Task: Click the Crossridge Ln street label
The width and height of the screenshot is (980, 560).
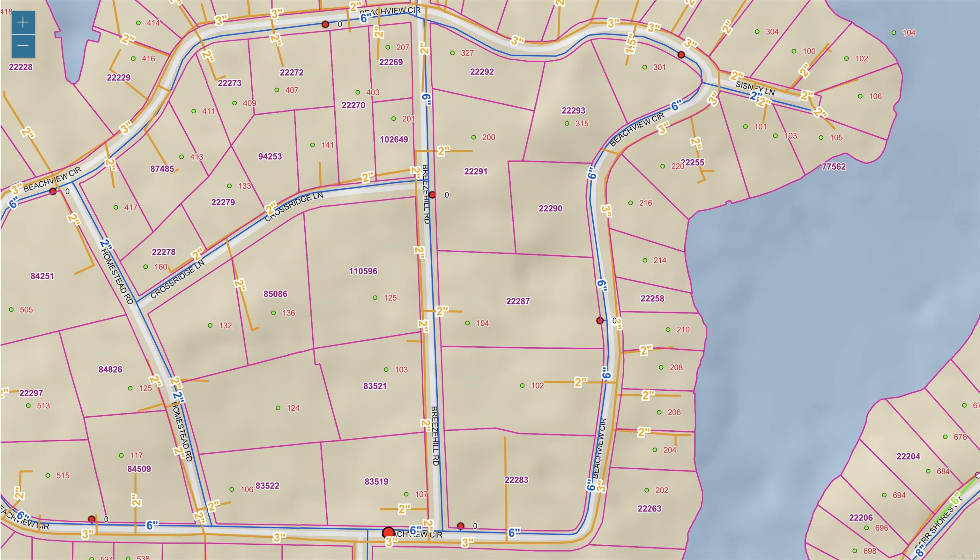Action: click(x=294, y=207)
